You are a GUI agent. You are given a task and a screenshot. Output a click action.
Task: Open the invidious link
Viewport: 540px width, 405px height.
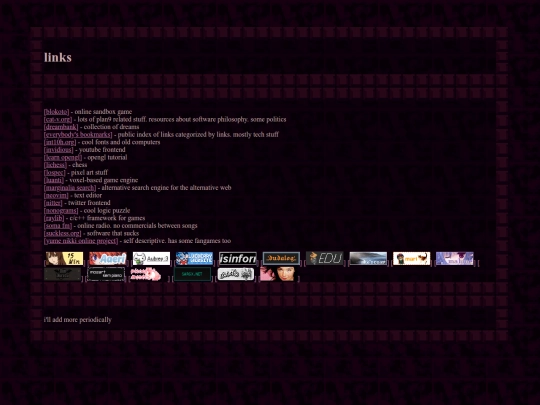pyautogui.click(x=59, y=149)
